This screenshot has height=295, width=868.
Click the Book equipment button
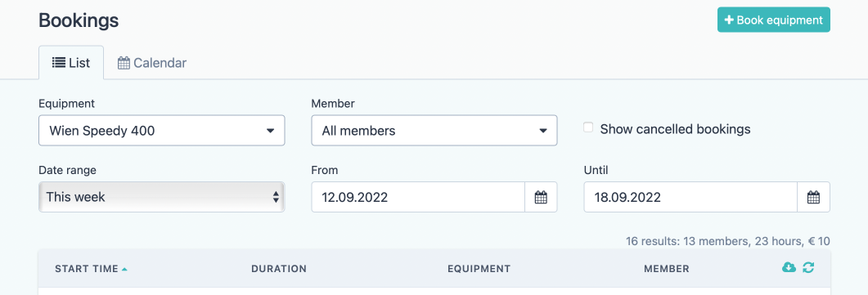pos(774,20)
